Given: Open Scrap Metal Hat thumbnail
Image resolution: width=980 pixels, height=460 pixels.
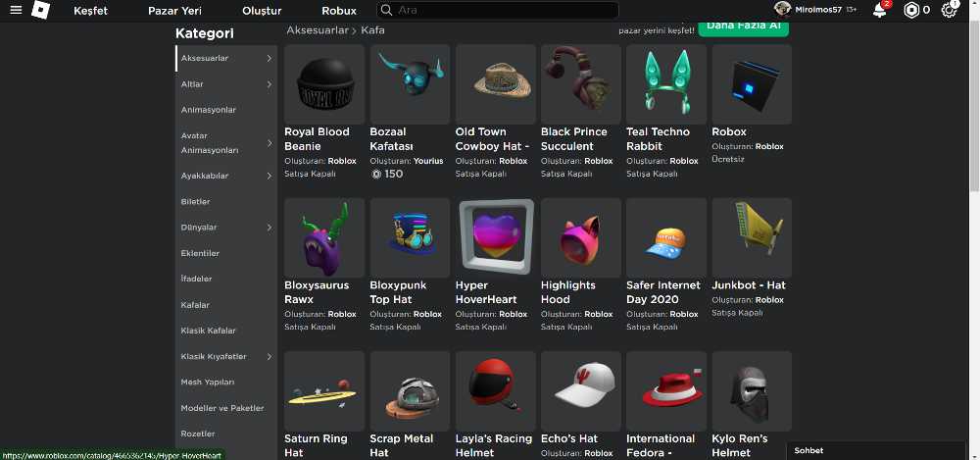Looking at the screenshot, I should (410, 390).
